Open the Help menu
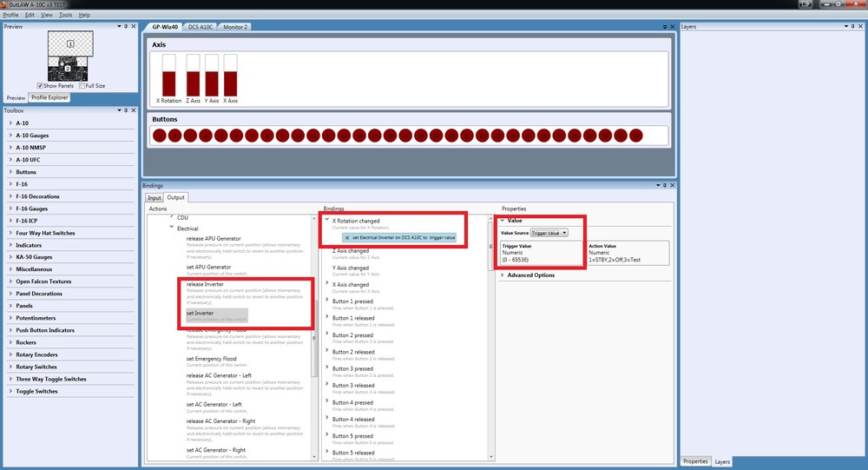 coord(84,15)
